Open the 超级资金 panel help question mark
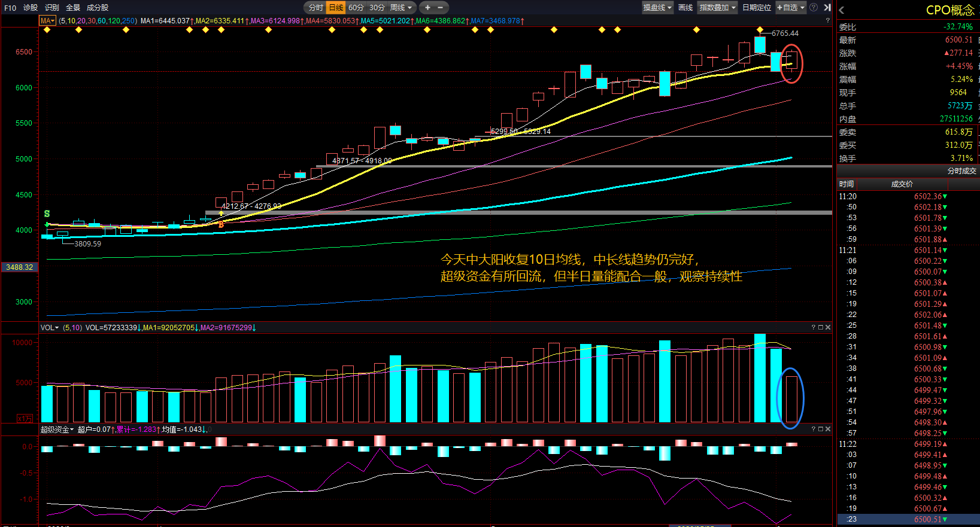Screen dimensions: 980x527 (814, 429)
